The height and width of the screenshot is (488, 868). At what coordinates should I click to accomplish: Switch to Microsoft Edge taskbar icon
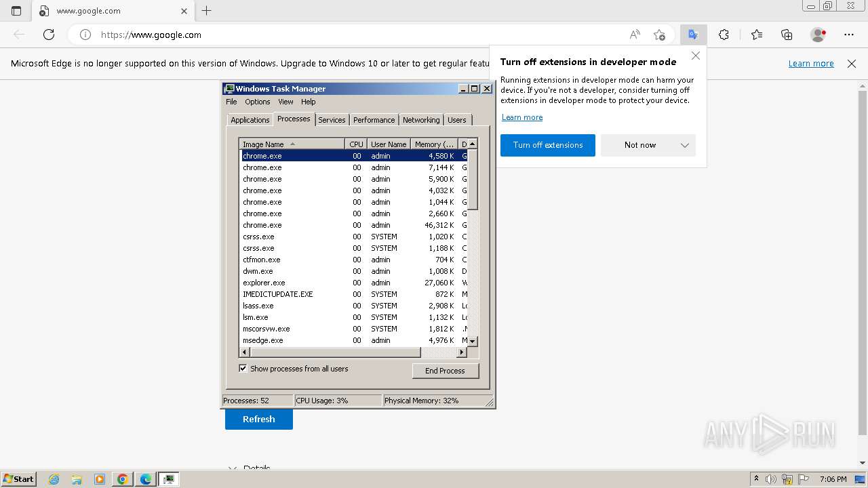point(146,479)
